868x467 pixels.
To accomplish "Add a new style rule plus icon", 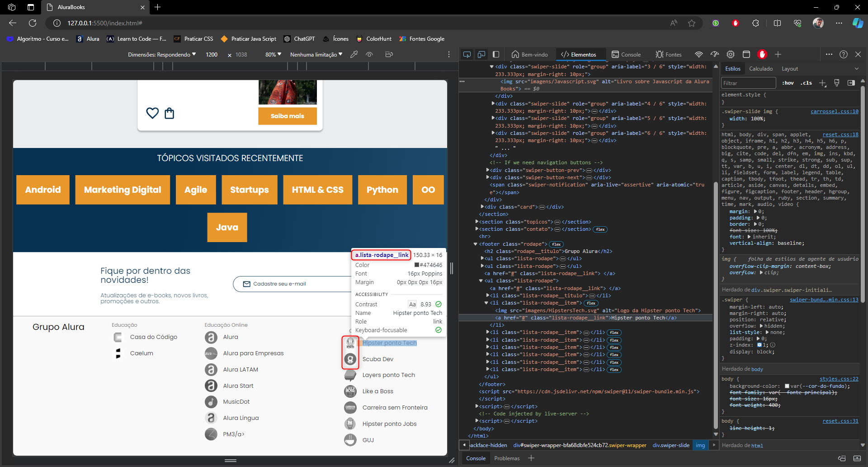I will point(822,83).
